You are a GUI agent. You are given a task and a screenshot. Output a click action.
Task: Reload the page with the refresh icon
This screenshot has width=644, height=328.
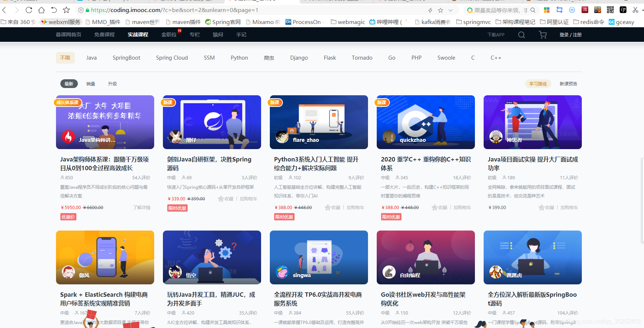[x=29, y=10]
